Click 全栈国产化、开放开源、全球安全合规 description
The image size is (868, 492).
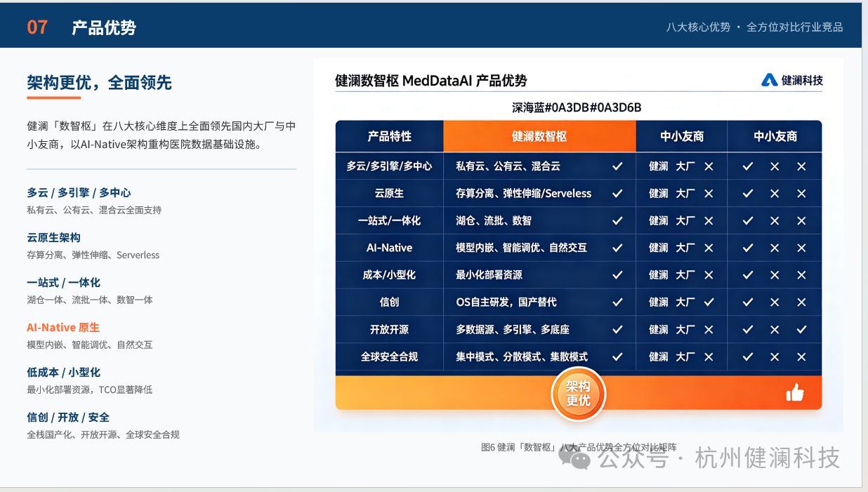pyautogui.click(x=103, y=434)
